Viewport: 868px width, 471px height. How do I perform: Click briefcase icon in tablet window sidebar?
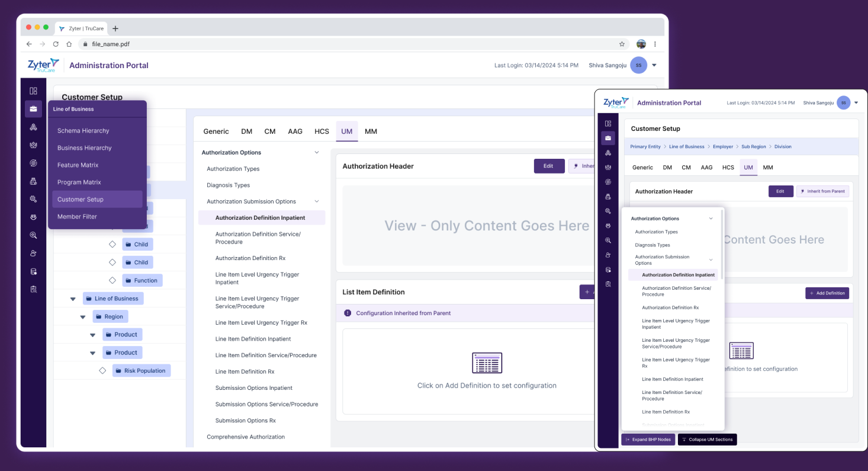(607, 138)
